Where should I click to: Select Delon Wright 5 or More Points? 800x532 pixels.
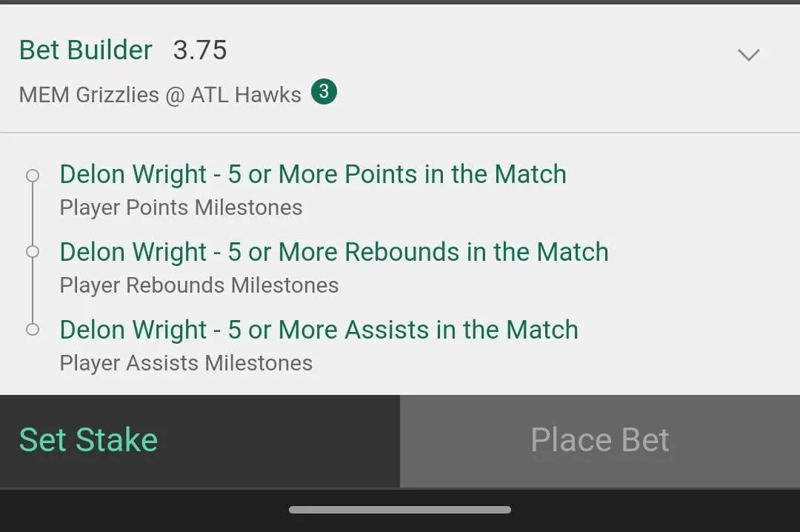click(313, 174)
